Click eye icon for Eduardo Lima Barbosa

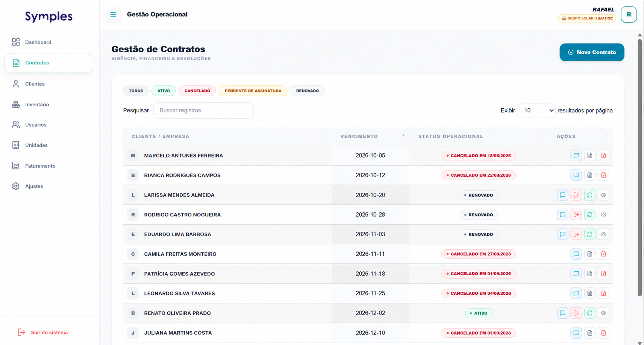(x=603, y=234)
